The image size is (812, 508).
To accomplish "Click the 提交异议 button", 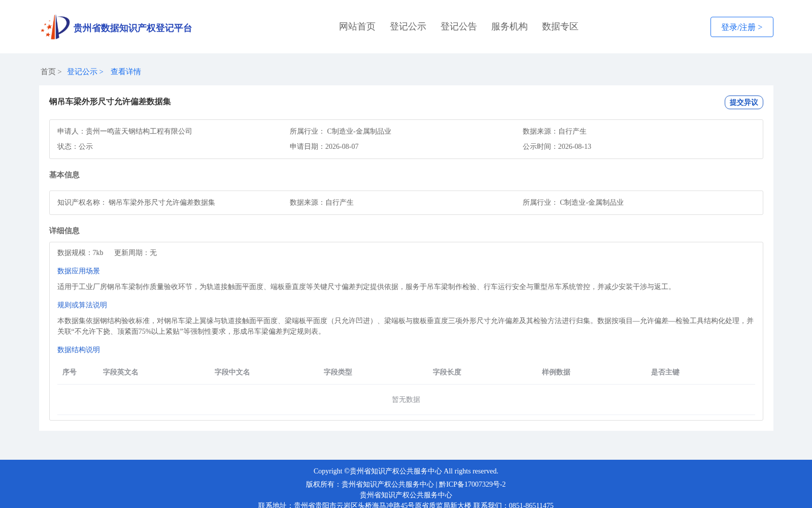I will 743,102.
